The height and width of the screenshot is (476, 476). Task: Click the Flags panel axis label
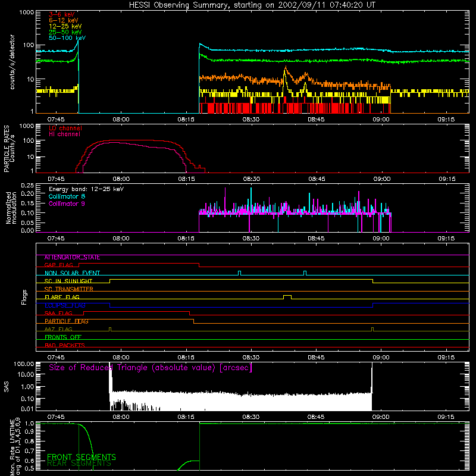coord(24,297)
